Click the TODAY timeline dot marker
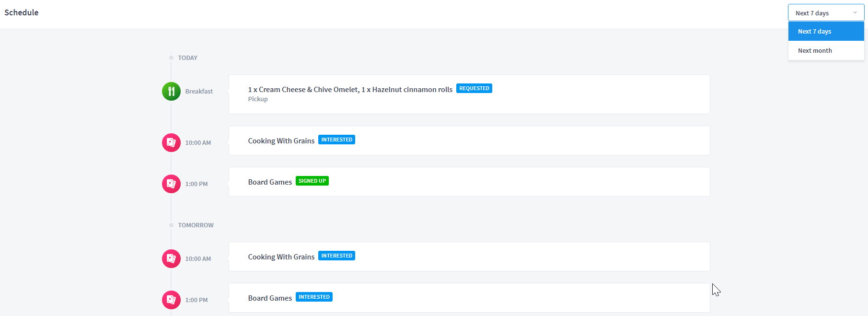This screenshot has height=316, width=868. tap(171, 58)
